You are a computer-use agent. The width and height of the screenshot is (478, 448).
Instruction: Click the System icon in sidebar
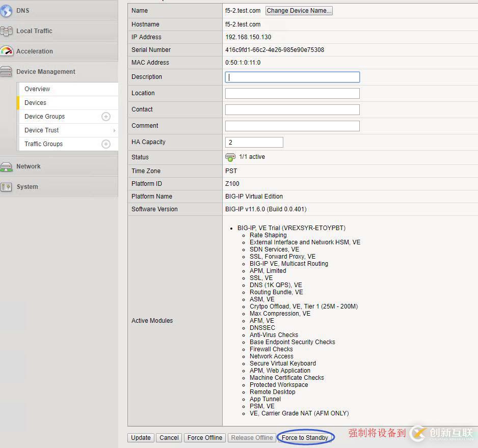(6, 187)
